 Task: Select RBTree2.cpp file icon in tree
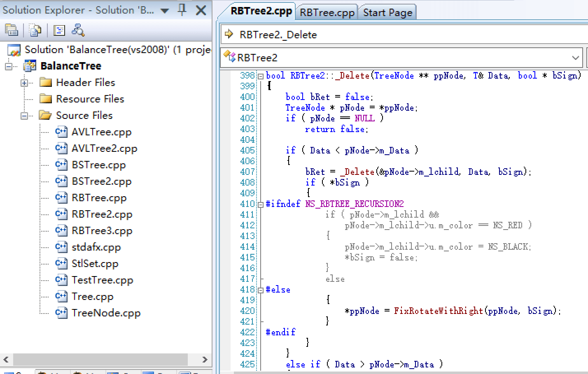(61, 214)
